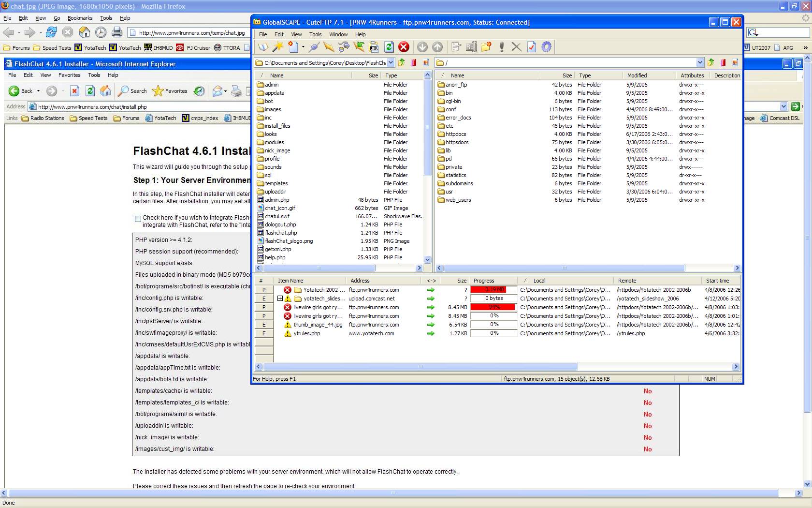Viewport: 812px width, 508px height.
Task: Select flashchat.php in local pane
Action: (281, 233)
